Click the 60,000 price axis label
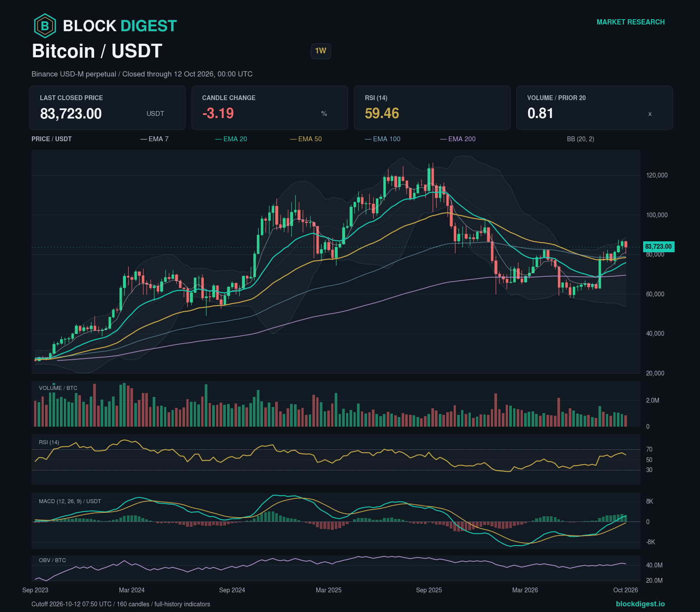Viewport: 700px width, 612px height. 655,294
